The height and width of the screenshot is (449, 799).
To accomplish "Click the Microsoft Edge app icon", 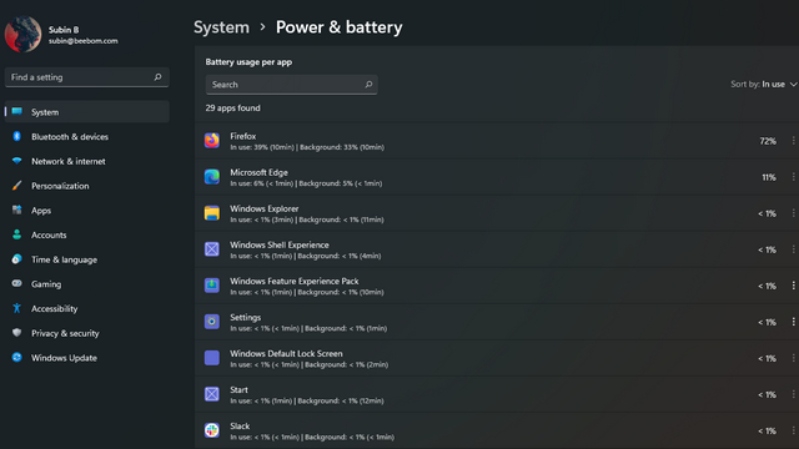I will (212, 176).
